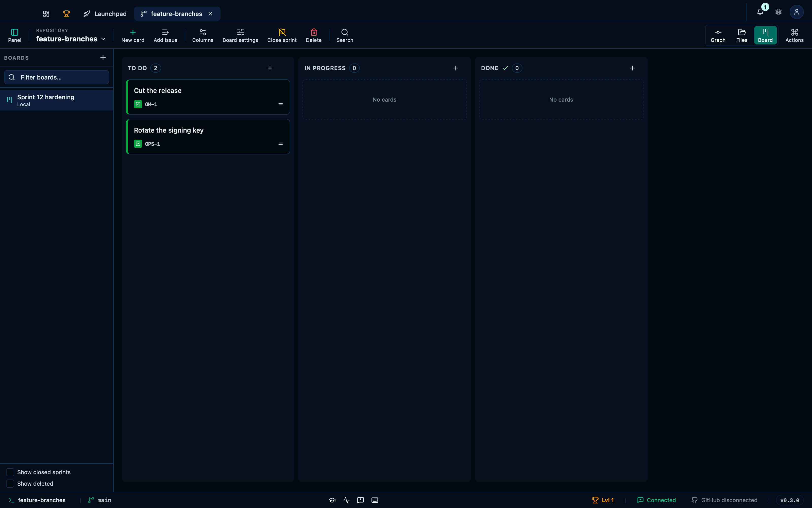Image resolution: width=812 pixels, height=508 pixels.
Task: Open the notifications bell
Action: click(760, 12)
